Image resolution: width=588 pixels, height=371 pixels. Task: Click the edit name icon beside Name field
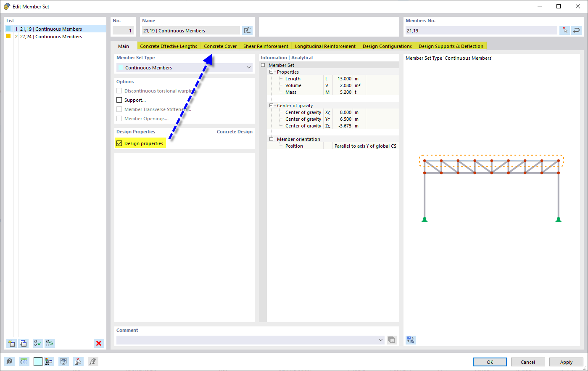click(247, 30)
